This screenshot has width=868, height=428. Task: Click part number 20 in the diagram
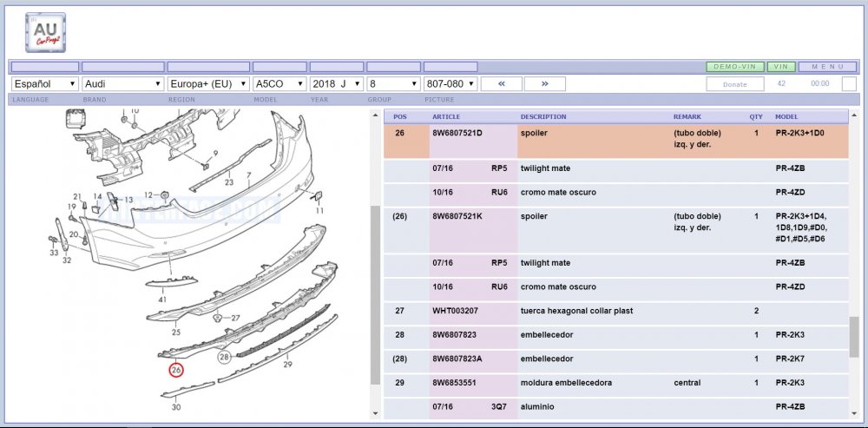point(74,234)
